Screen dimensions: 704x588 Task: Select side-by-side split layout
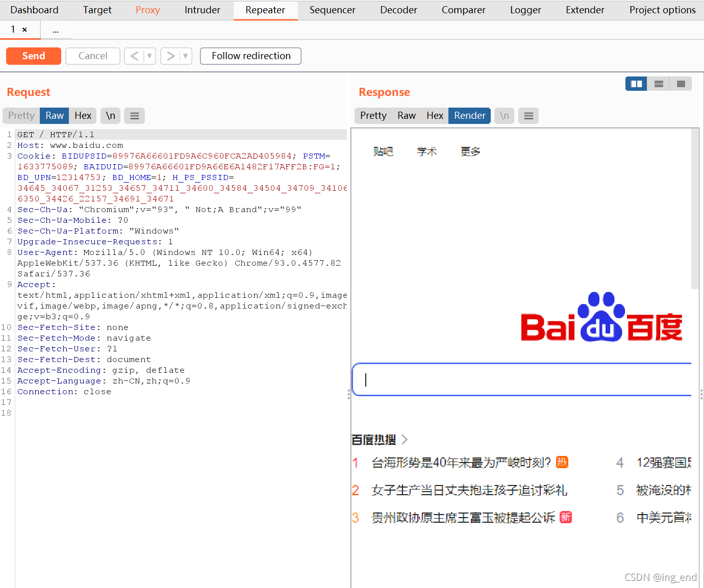637,84
